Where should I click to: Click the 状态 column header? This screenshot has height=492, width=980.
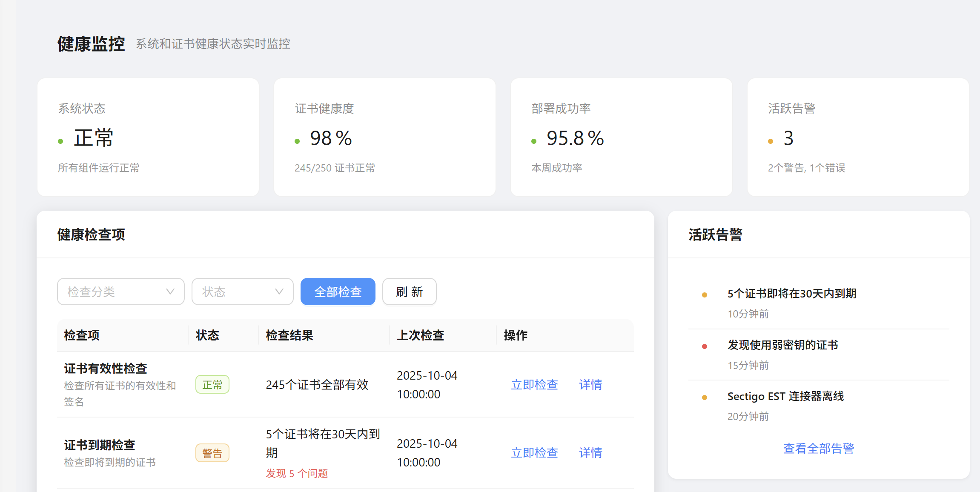(207, 335)
